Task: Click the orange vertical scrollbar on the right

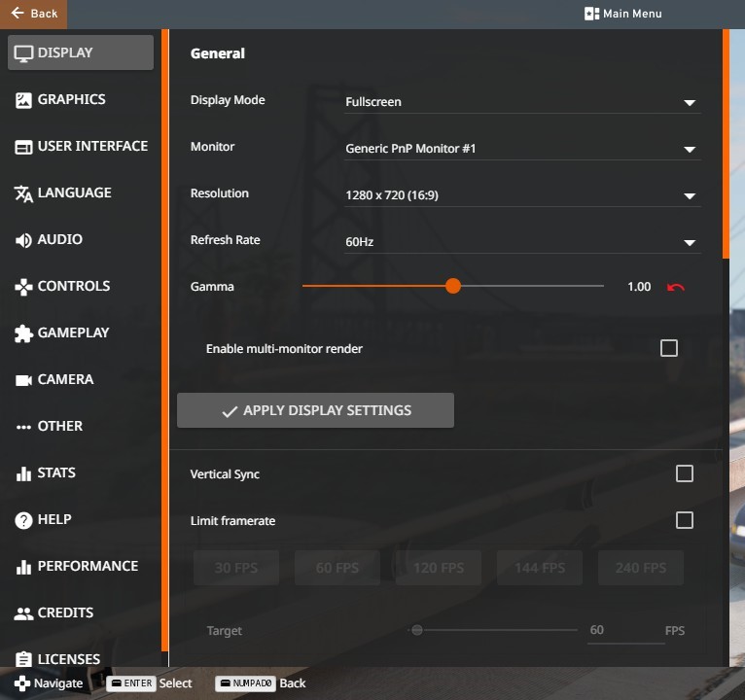Action: [726, 144]
